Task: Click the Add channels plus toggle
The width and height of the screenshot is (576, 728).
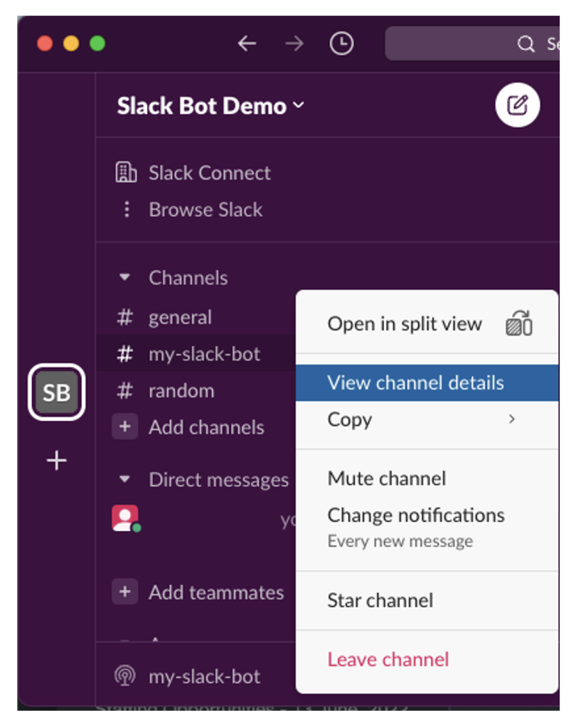Action: (125, 427)
